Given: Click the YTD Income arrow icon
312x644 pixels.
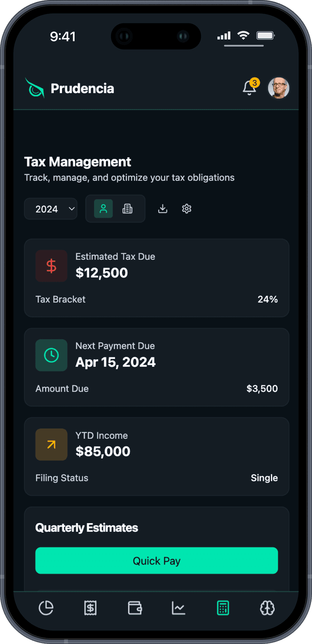Looking at the screenshot, I should [x=51, y=445].
